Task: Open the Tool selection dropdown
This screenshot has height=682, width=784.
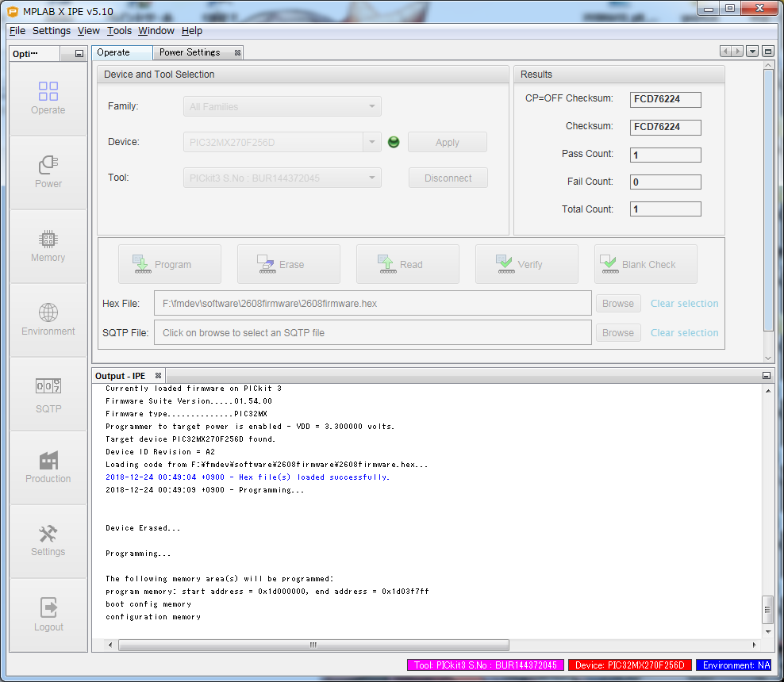Action: click(x=371, y=178)
